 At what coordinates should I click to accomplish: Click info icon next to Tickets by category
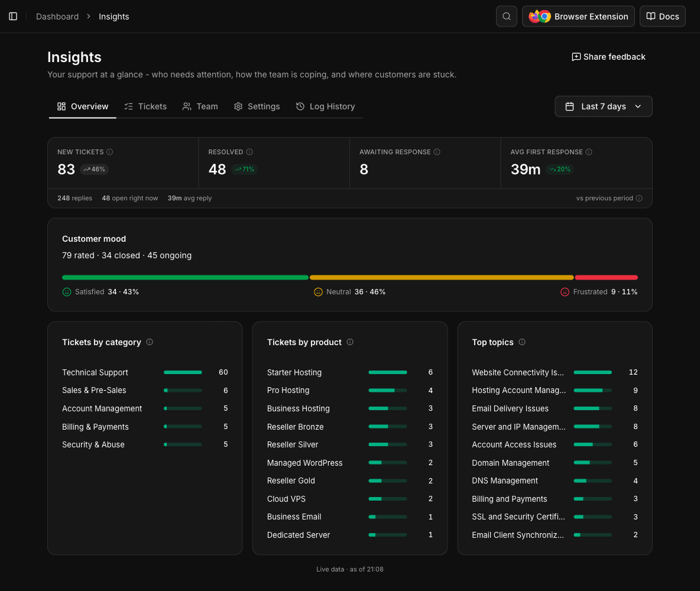(150, 342)
